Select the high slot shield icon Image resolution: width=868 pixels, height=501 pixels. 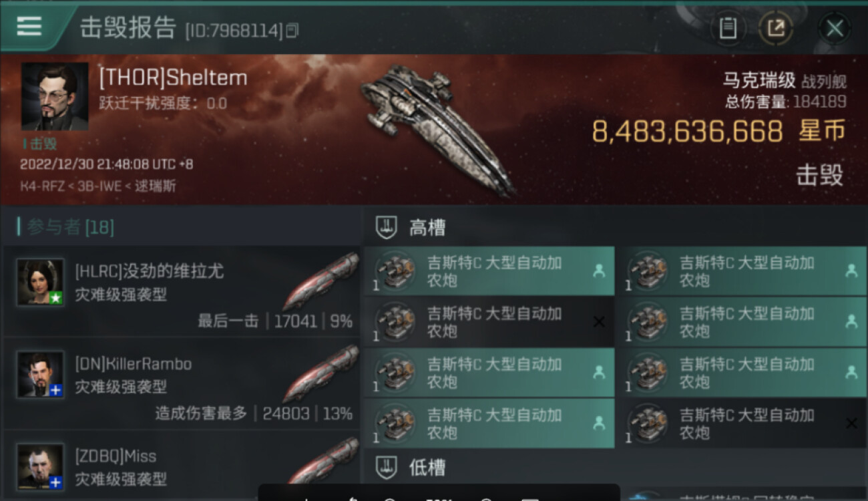click(387, 228)
